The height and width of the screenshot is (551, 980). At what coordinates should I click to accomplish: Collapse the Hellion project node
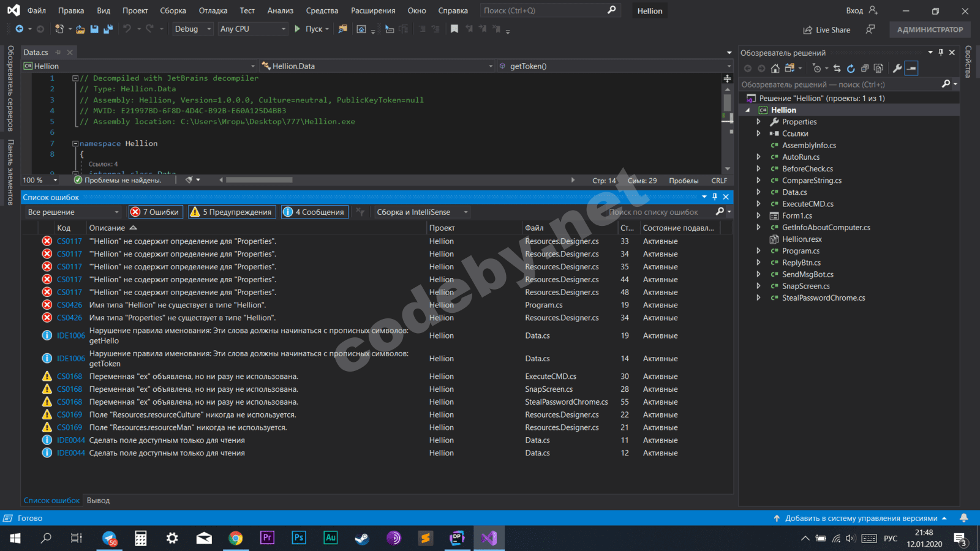[748, 110]
